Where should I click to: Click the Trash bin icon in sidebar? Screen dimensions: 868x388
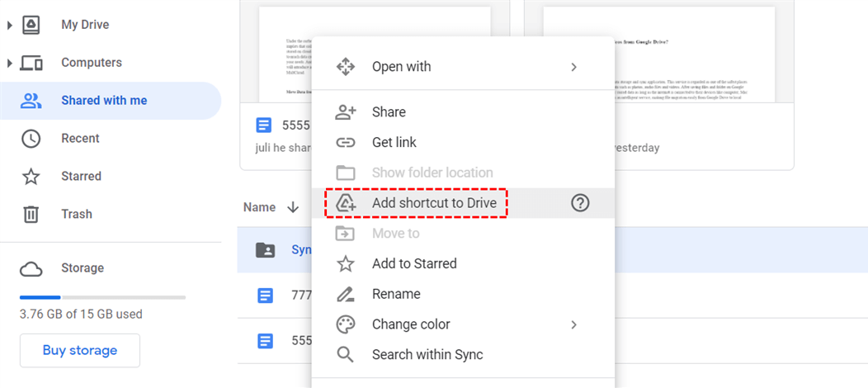pyautogui.click(x=31, y=214)
